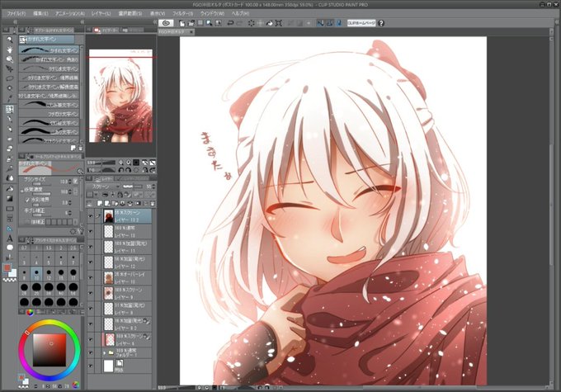
Task: Hide layer 11 using its eye icon
Action: click(90, 247)
